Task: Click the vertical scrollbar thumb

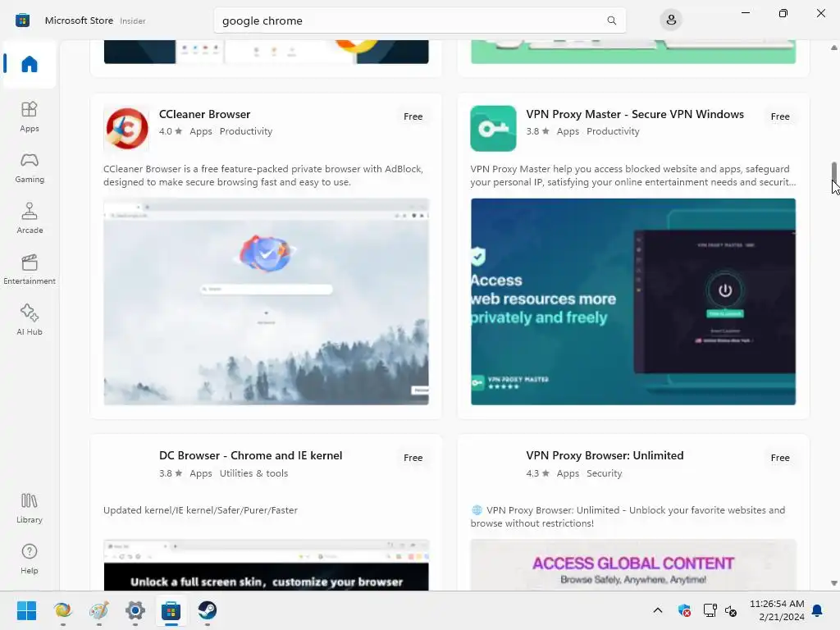Action: point(834,172)
